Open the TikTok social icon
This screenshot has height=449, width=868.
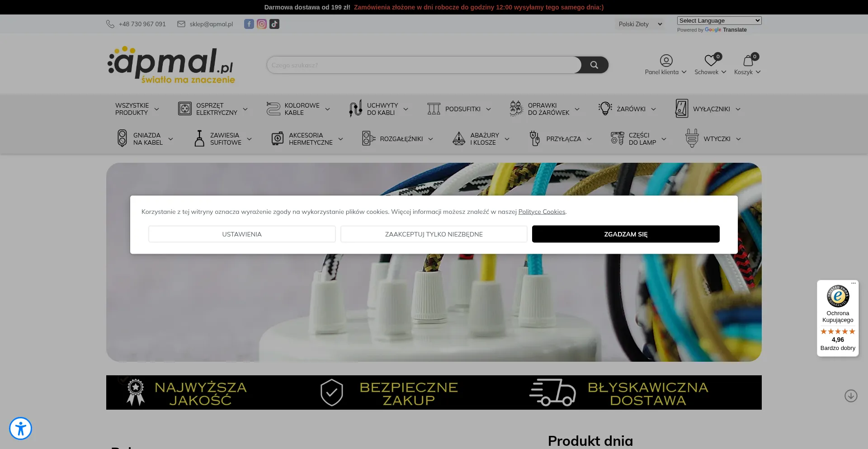(274, 24)
